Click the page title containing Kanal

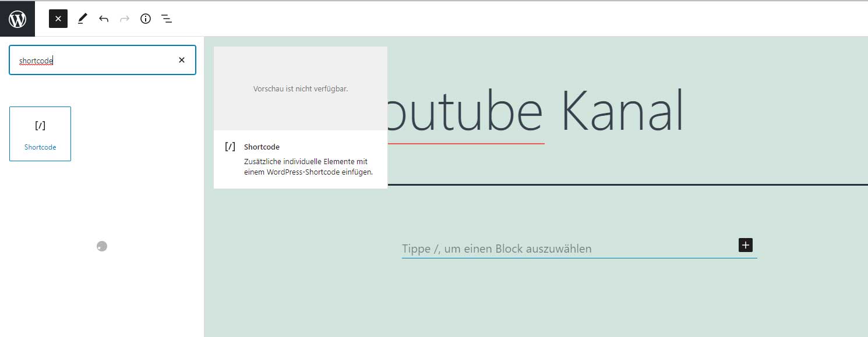[x=536, y=111]
